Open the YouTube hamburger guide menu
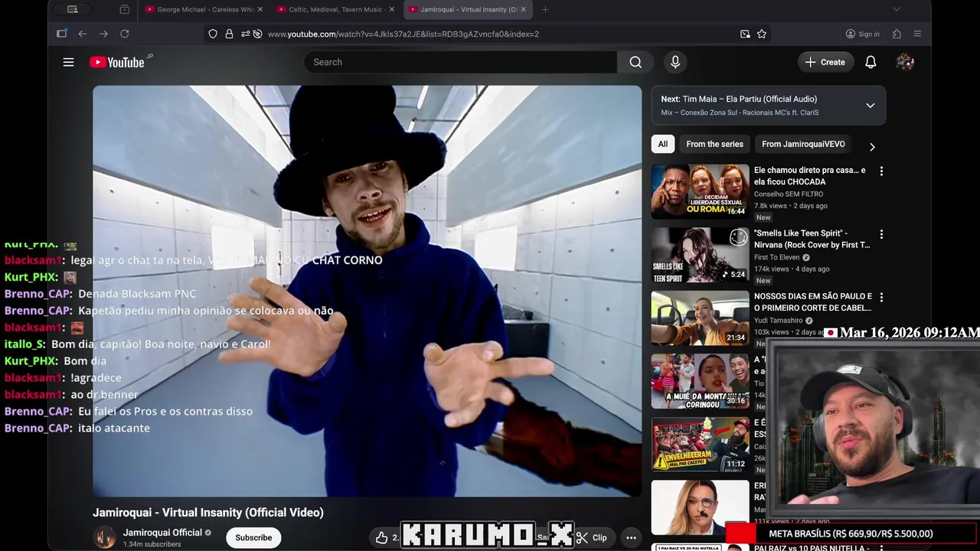The height and width of the screenshot is (551, 980). 68,62
